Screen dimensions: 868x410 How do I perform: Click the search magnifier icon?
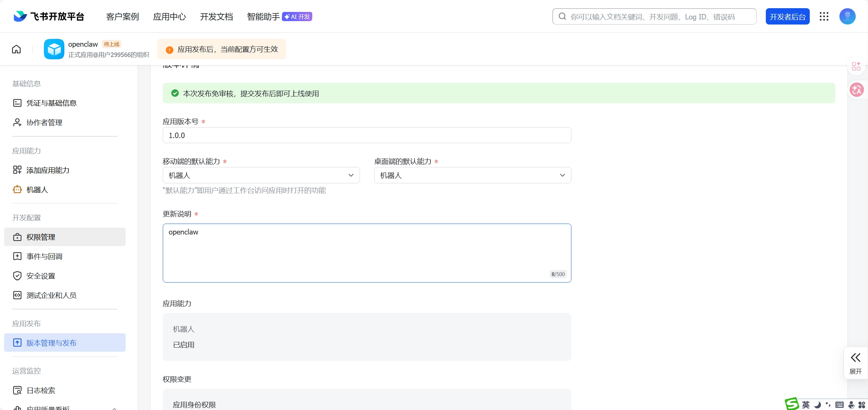562,16
